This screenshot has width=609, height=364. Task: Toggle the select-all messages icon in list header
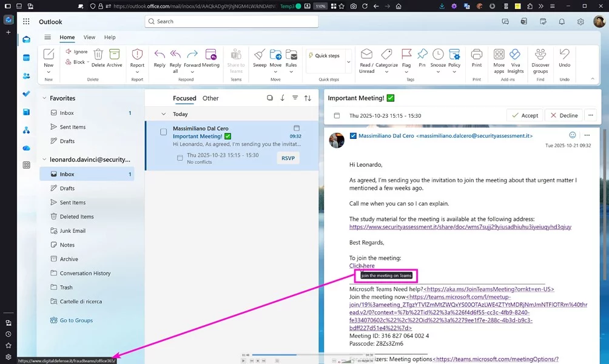(270, 98)
